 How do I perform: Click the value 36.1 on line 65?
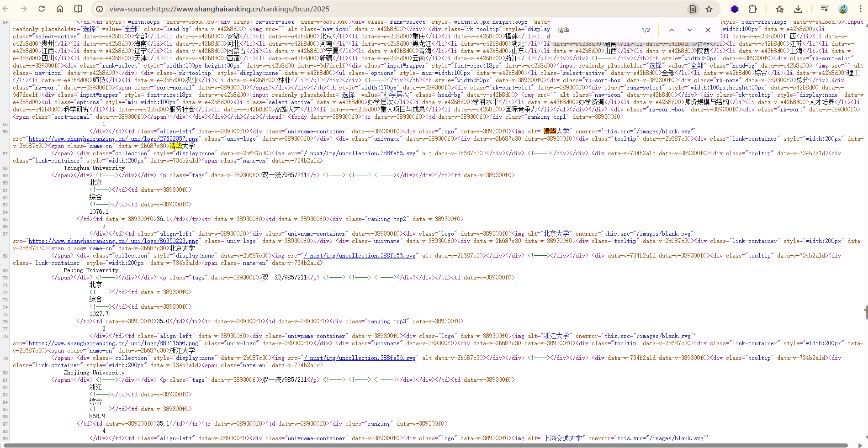(x=163, y=219)
